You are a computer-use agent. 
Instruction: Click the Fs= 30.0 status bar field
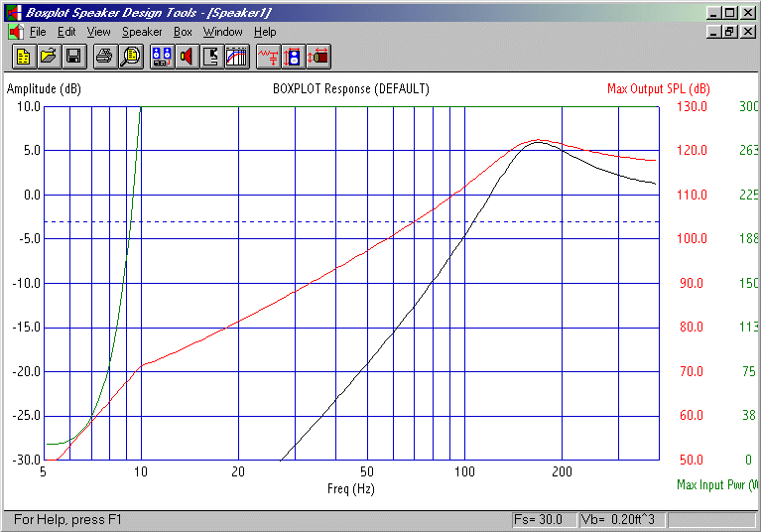pos(544,520)
